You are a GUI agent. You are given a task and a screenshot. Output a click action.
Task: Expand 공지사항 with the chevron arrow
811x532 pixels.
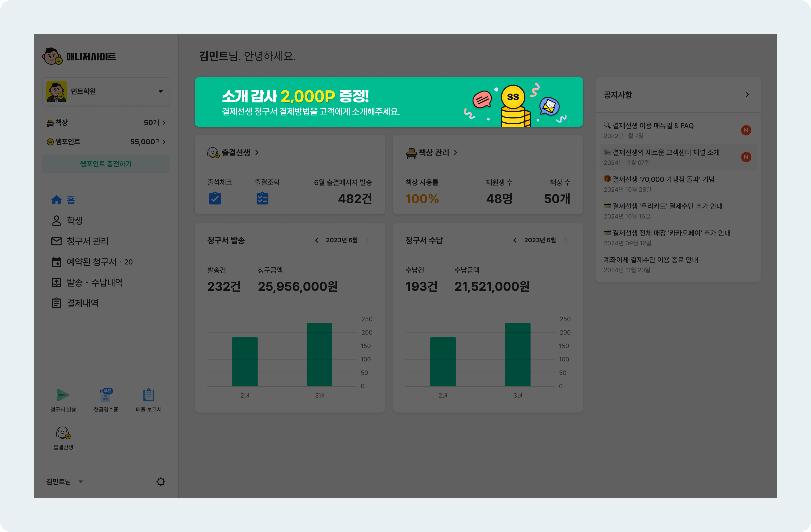(747, 95)
